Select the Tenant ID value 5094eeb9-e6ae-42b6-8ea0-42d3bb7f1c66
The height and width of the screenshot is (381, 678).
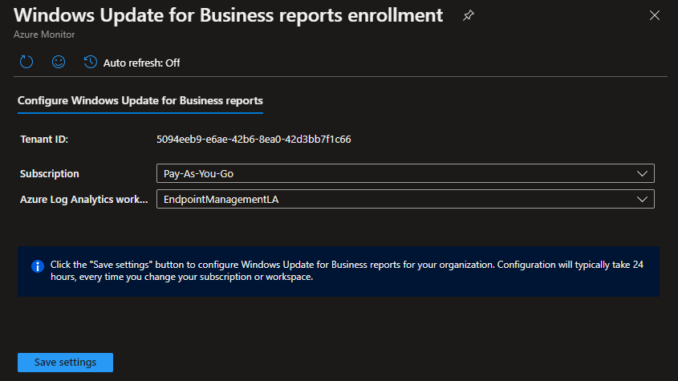pyautogui.click(x=254, y=139)
